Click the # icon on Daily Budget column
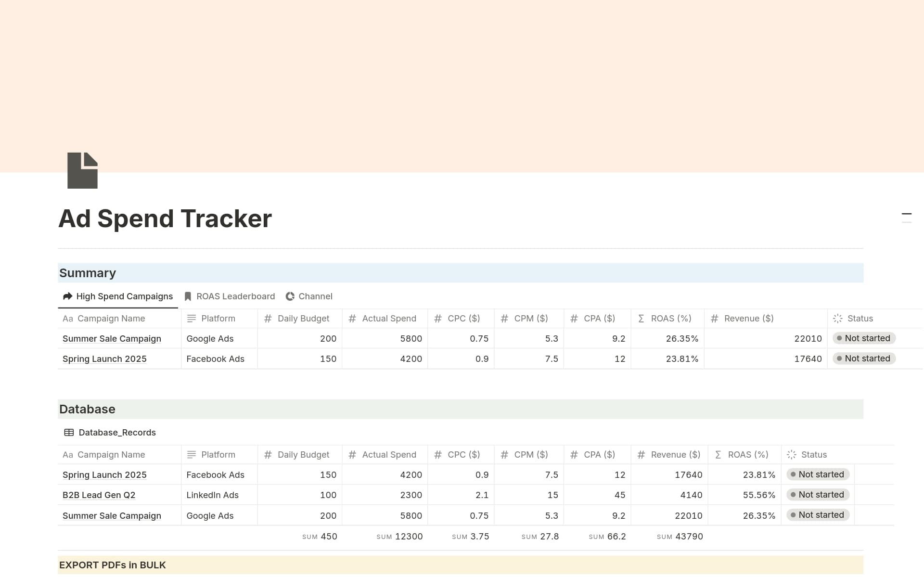This screenshot has height=577, width=924. click(268, 318)
